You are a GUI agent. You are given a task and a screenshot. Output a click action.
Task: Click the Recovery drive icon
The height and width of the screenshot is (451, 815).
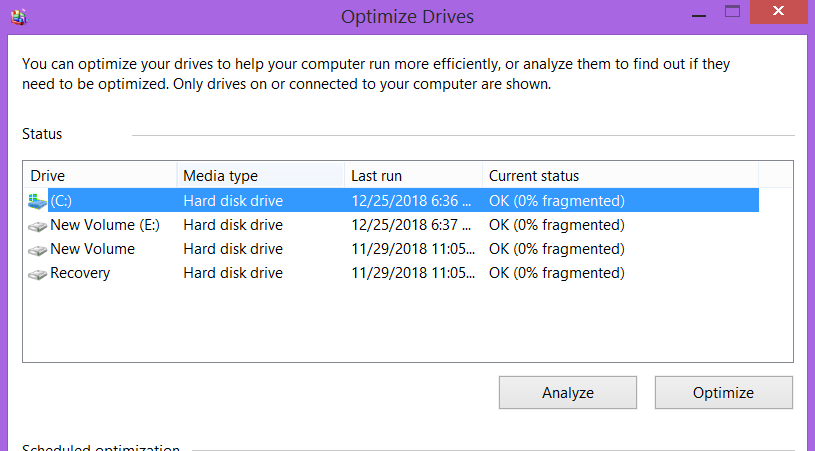pyautogui.click(x=37, y=274)
